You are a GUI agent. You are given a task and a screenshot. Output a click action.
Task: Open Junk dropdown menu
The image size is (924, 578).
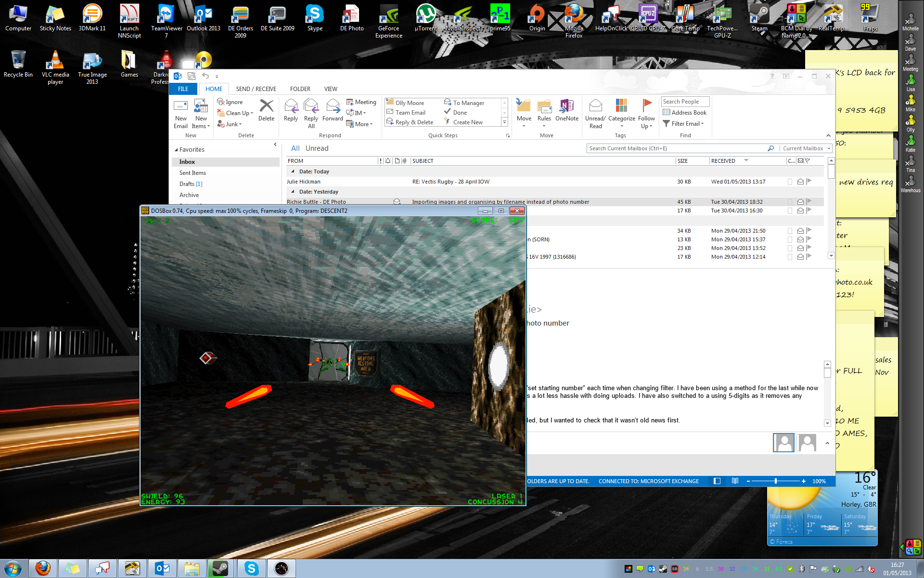click(x=230, y=124)
